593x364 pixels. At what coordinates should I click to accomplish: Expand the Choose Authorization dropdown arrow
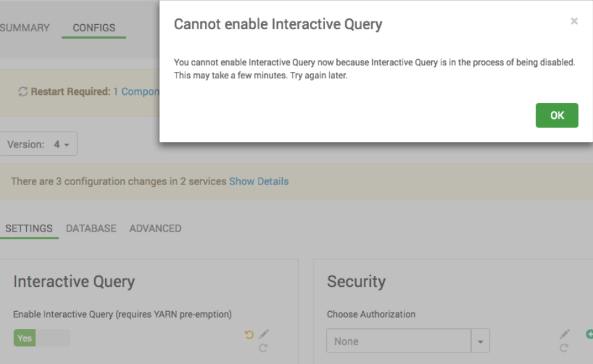coord(480,341)
